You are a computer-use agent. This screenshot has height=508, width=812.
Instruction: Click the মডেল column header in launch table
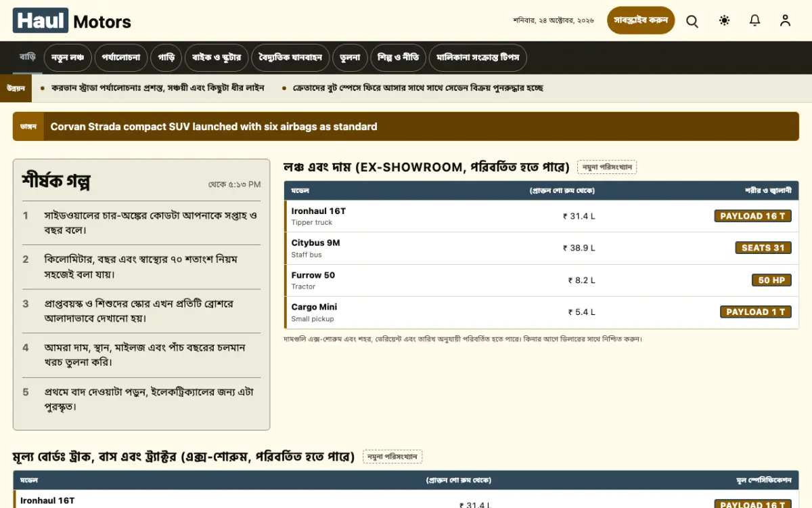(x=300, y=191)
